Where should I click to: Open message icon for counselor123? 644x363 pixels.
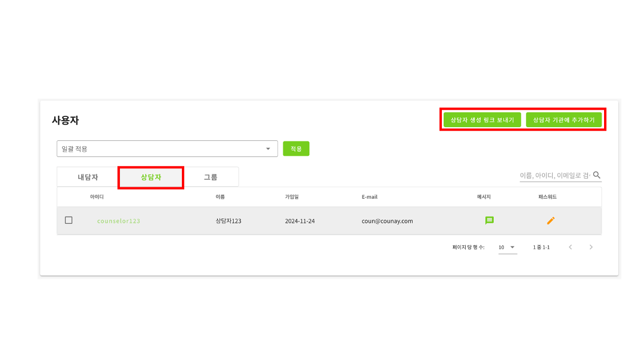point(489,221)
